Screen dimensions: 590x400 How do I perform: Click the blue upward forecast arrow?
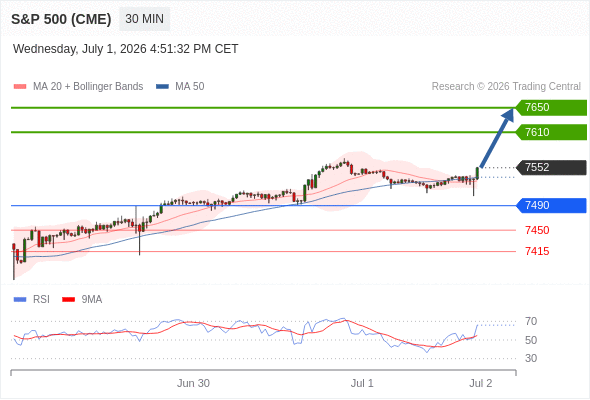click(x=497, y=138)
